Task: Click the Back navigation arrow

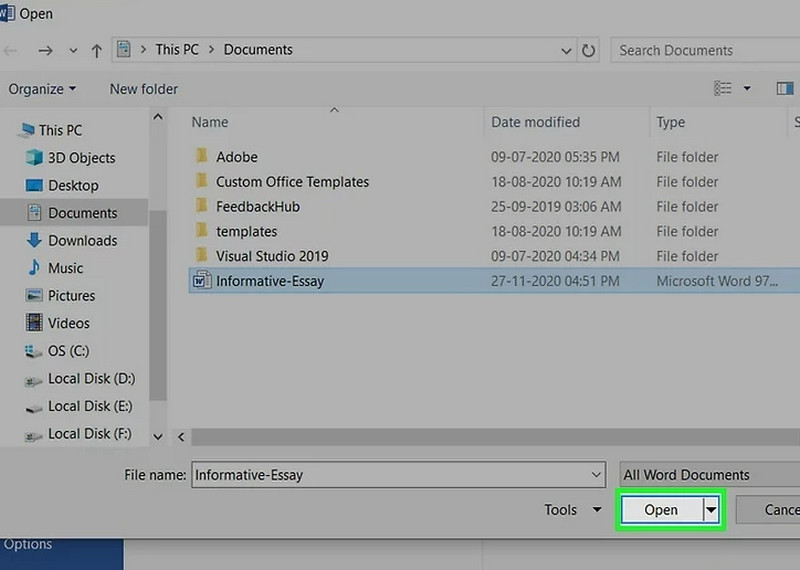Action: pyautogui.click(x=10, y=50)
